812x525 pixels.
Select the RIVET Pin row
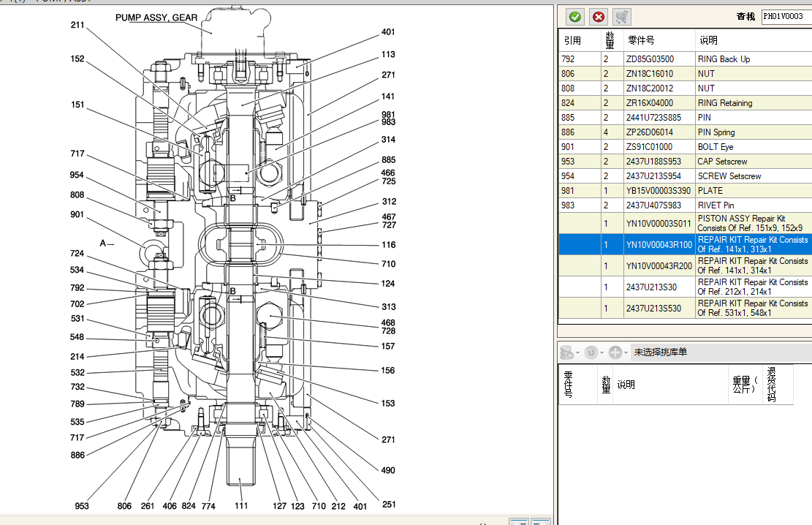[685, 205]
